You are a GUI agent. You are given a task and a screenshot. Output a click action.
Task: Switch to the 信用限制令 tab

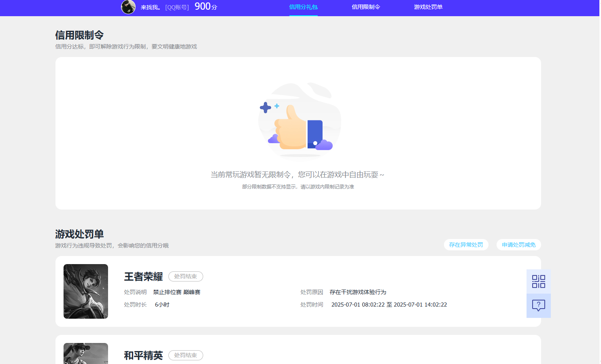[x=366, y=7]
